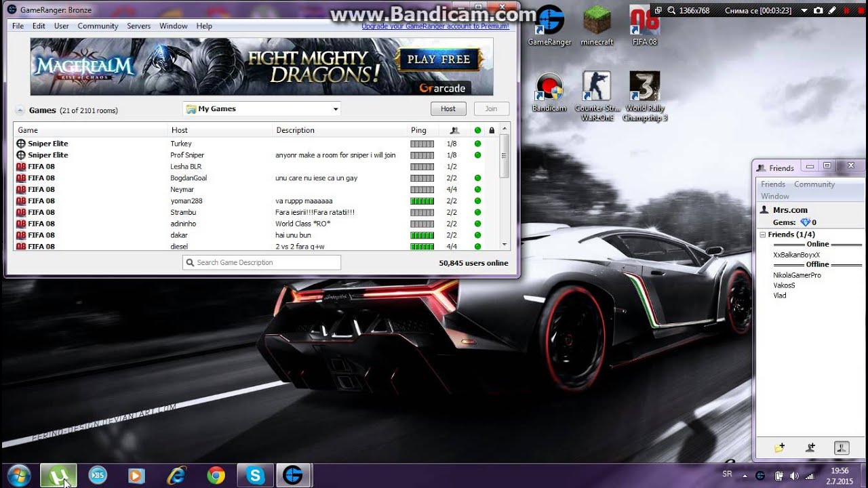Open the File menu

(x=18, y=26)
